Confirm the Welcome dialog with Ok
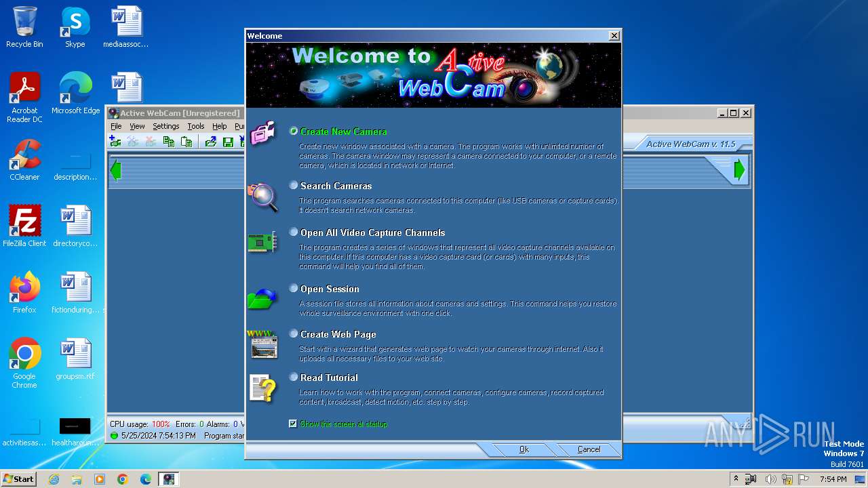The width and height of the screenshot is (868, 488). (x=524, y=449)
